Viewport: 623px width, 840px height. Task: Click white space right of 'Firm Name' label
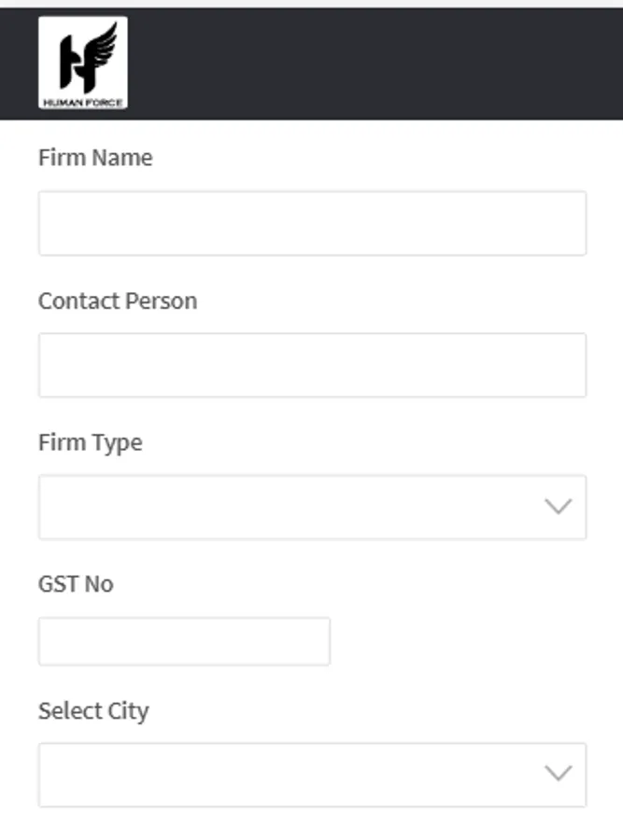pyautogui.click(x=374, y=158)
